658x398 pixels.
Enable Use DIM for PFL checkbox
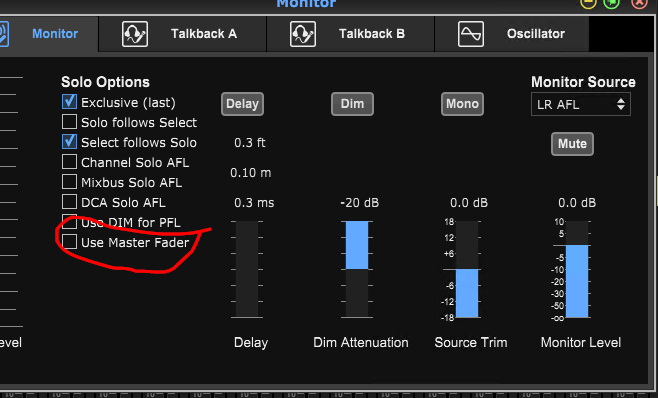point(69,222)
